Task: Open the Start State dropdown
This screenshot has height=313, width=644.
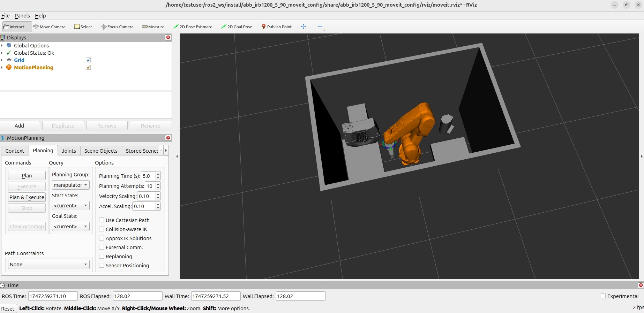Action: tap(71, 206)
